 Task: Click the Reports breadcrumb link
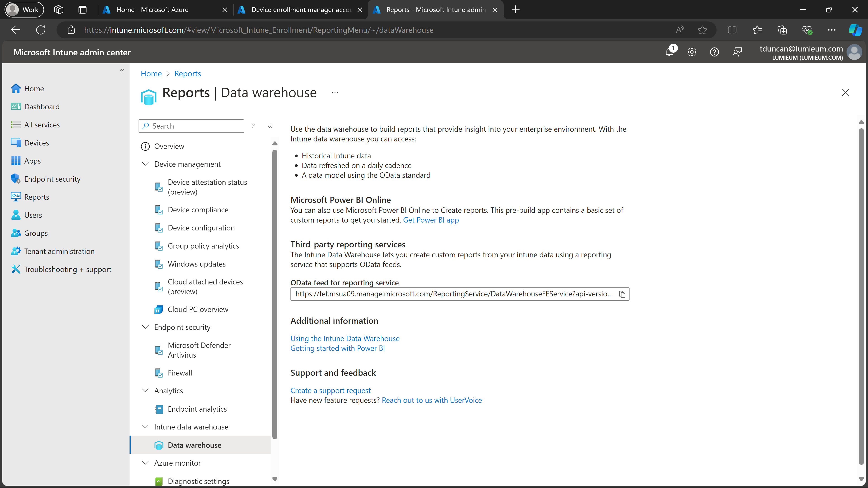[x=187, y=74]
